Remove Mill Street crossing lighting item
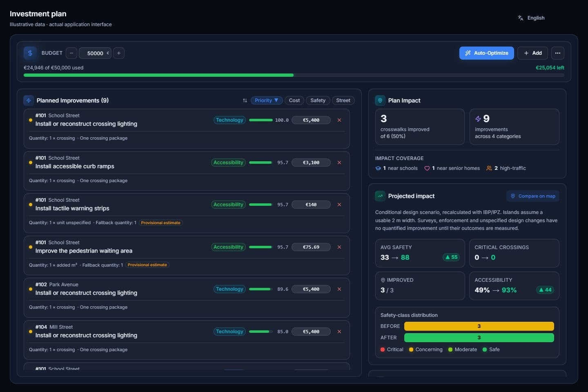The width and height of the screenshot is (588, 392). 339,332
